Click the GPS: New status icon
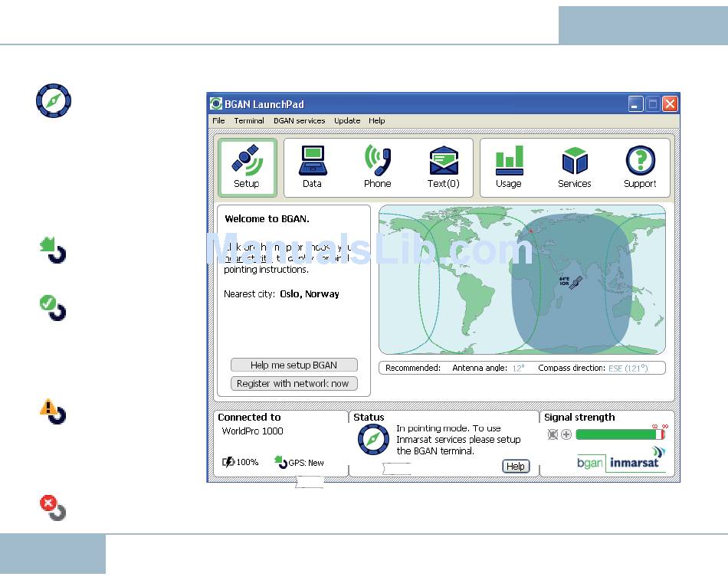728x580 pixels. (280, 461)
